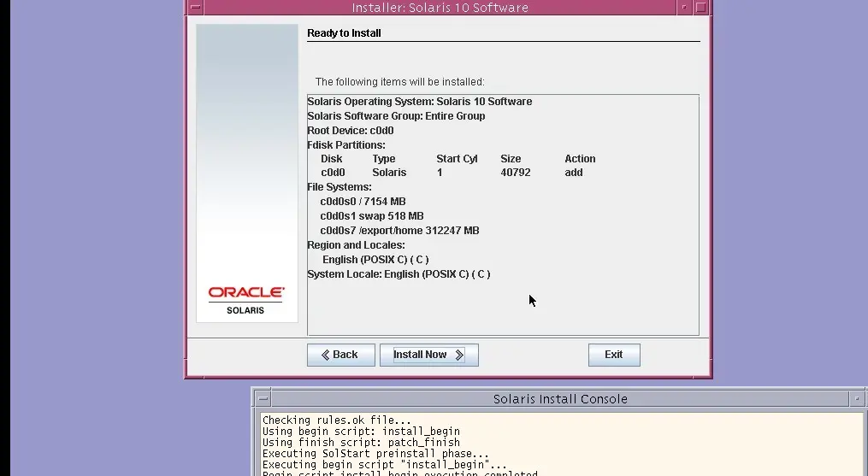The image size is (868, 476).
Task: Click the 'add' action value
Action: (x=574, y=173)
